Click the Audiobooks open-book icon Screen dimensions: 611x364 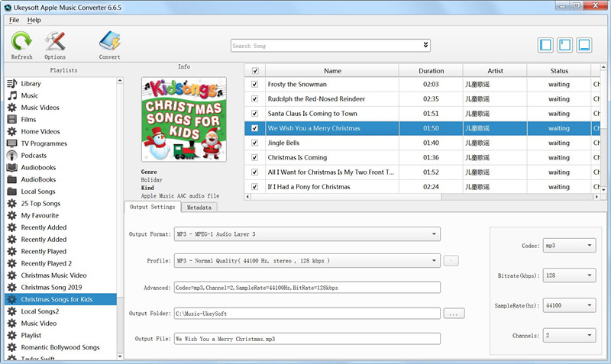[x=12, y=167]
